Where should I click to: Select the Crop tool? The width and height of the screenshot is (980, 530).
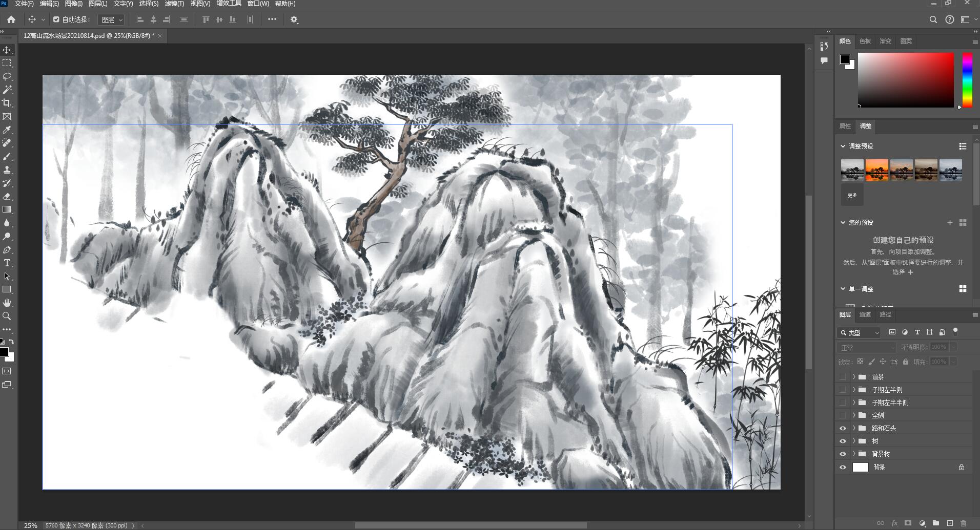(x=7, y=103)
